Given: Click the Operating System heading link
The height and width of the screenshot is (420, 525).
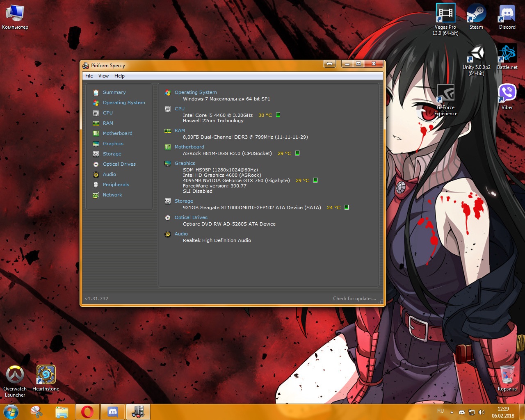Looking at the screenshot, I should tap(195, 92).
